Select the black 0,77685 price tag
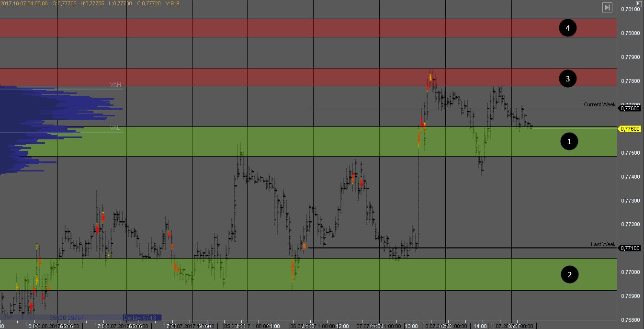Screen dimensions: 644x329 pos(630,108)
